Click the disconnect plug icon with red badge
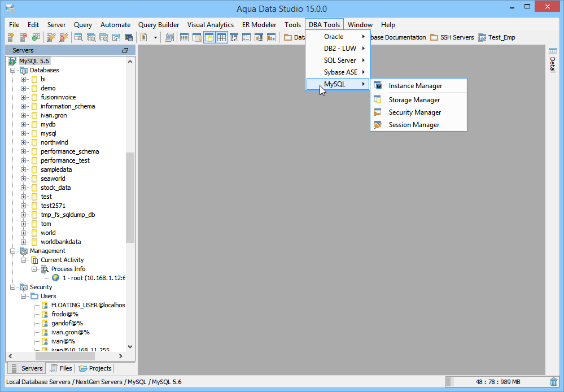Image resolution: width=564 pixels, height=392 pixels. (x=64, y=37)
